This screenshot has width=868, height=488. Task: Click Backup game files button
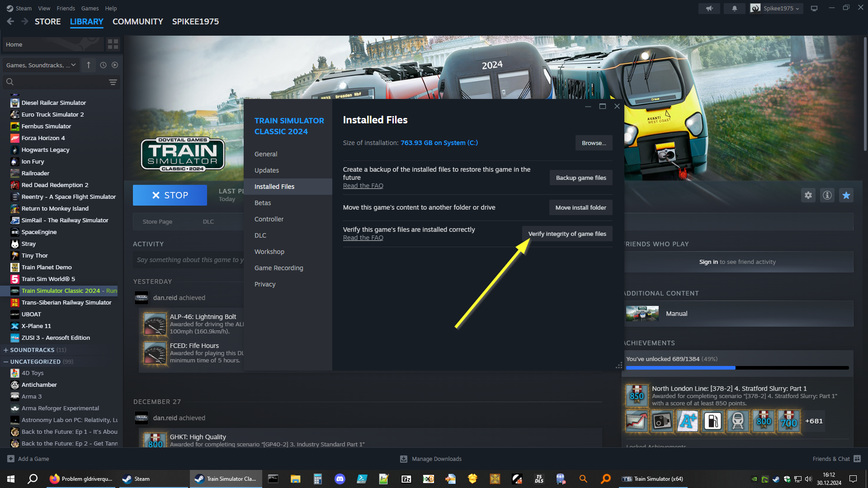coord(581,178)
